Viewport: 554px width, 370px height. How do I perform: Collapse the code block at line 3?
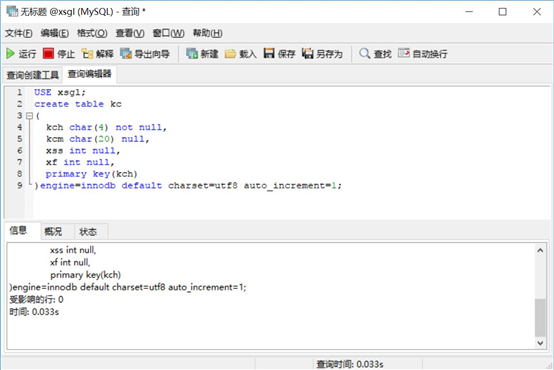click(x=30, y=116)
